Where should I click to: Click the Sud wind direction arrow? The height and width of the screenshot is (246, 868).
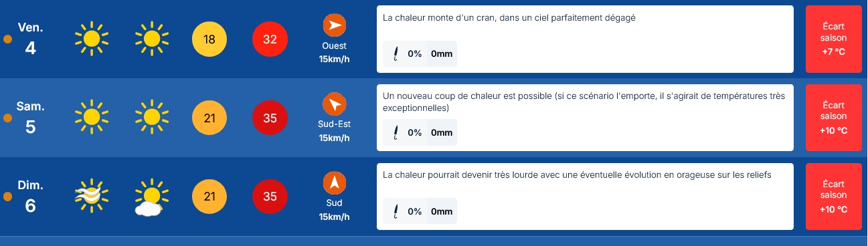coord(335,182)
